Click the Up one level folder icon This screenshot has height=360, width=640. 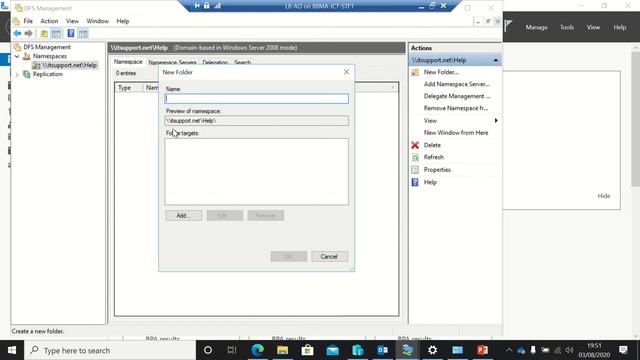(x=44, y=33)
